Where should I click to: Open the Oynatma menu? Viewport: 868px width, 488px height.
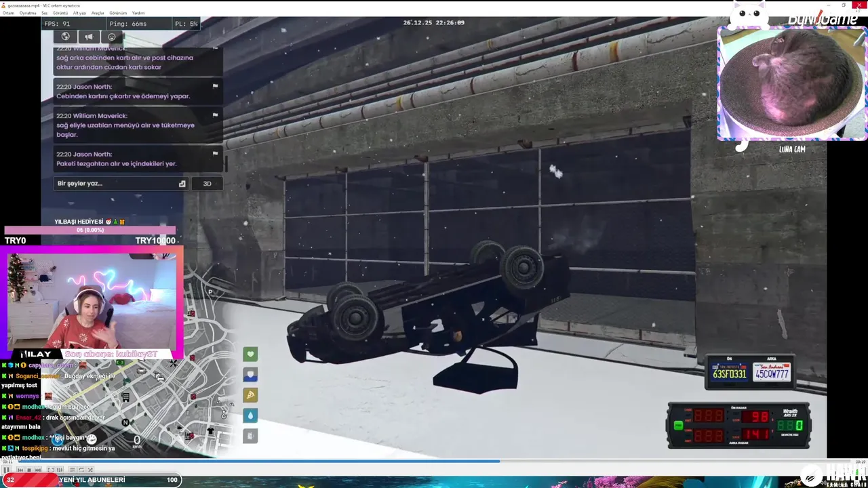coord(28,13)
